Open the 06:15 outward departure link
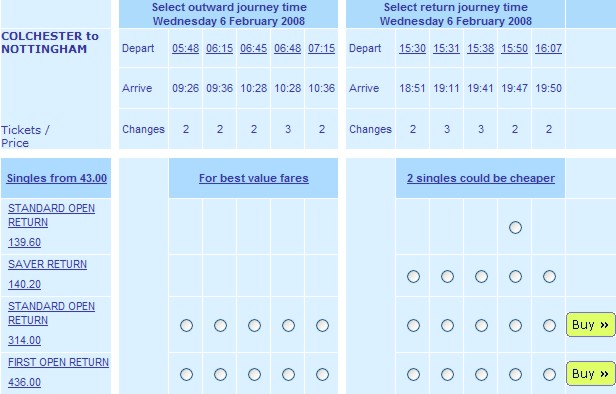Image resolution: width=616 pixels, height=394 pixels. [x=220, y=48]
